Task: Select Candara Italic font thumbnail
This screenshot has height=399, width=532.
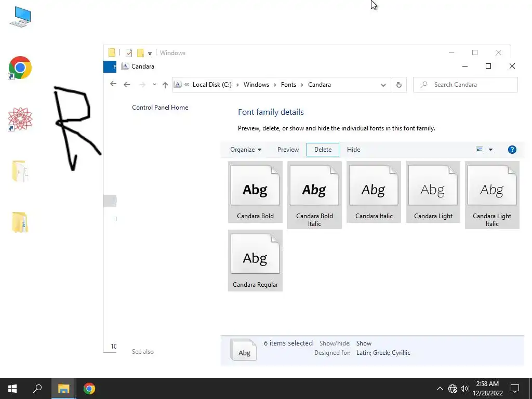Action: pyautogui.click(x=374, y=192)
